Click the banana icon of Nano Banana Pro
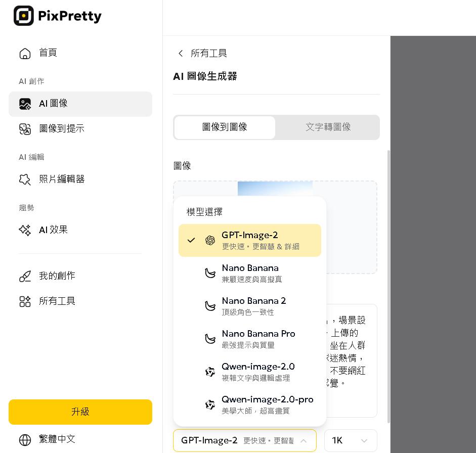The width and height of the screenshot is (476, 453). [210, 339]
